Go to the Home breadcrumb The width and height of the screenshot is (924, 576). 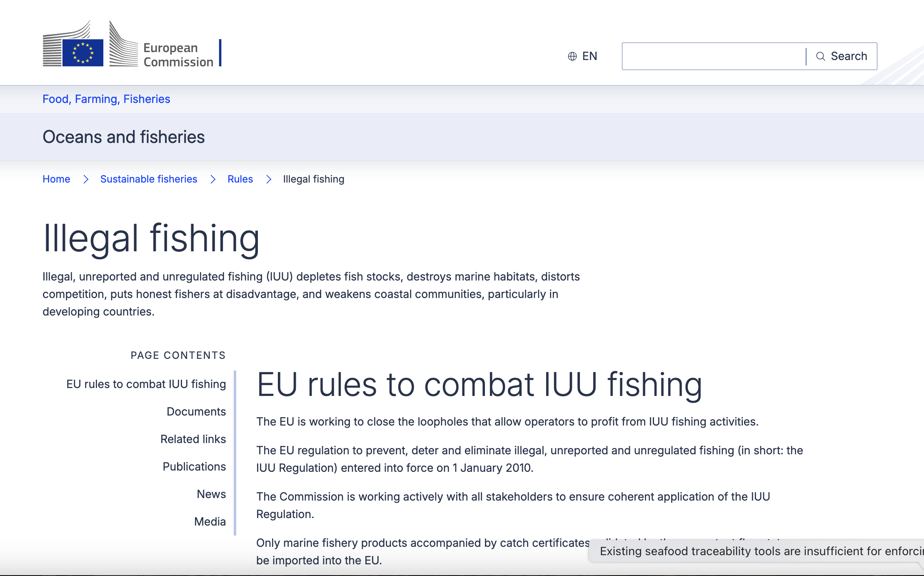point(56,179)
